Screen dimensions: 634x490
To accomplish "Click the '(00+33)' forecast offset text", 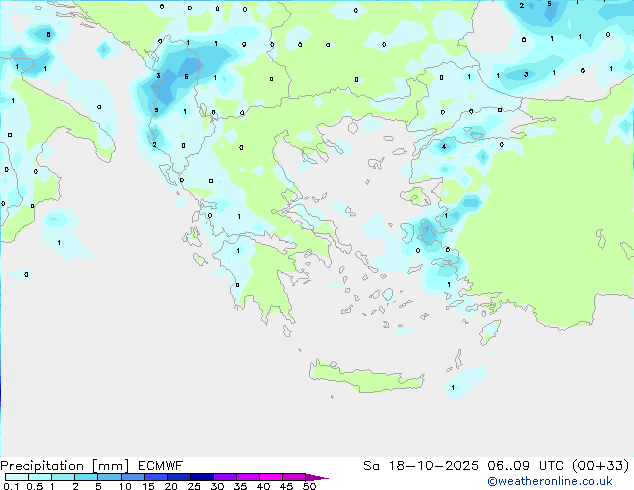I will [600, 466].
